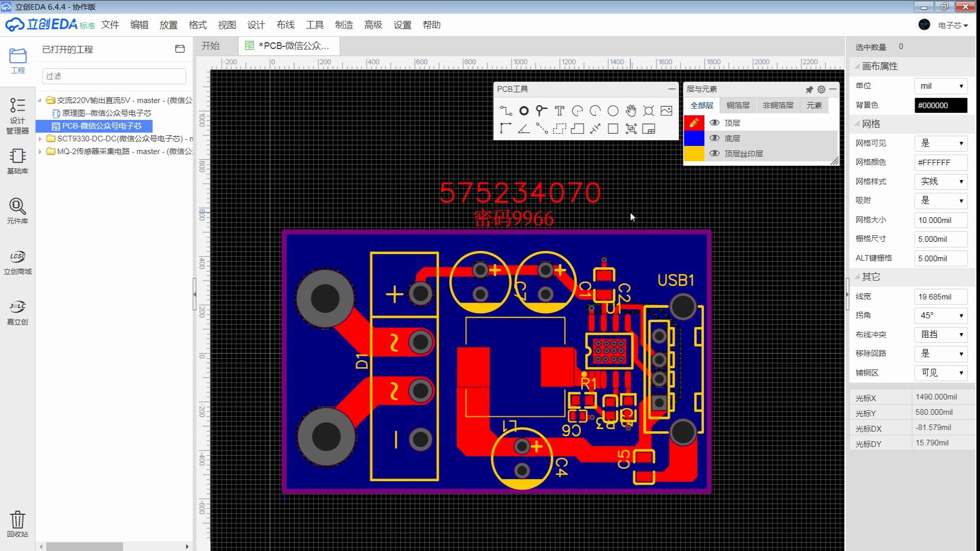Select the hand Move tool
This screenshot has height=551, width=980.
coord(631,111)
